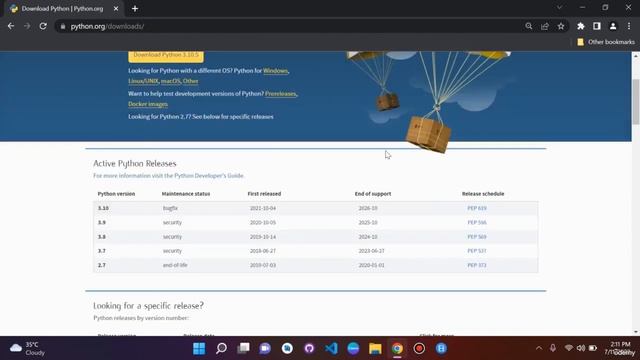Open the PEP 537 release schedule link

tap(477, 251)
